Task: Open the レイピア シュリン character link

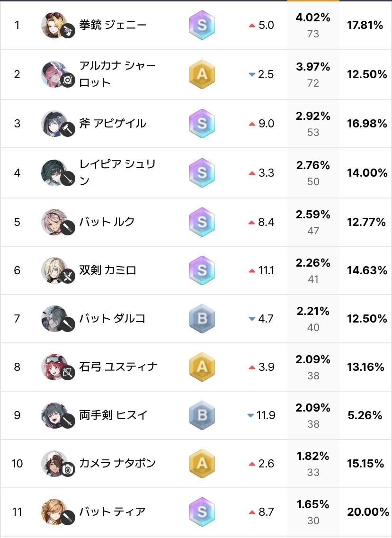Action: [x=117, y=172]
